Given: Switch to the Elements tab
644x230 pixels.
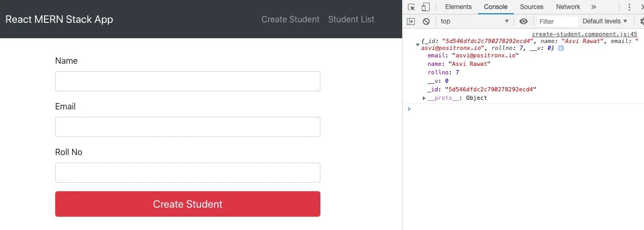Looking at the screenshot, I should [458, 7].
